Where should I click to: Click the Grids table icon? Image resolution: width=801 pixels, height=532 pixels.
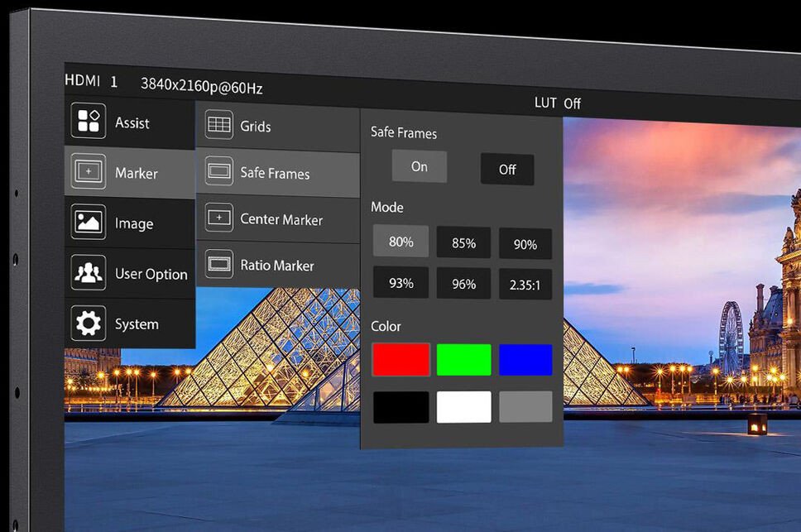(x=219, y=125)
